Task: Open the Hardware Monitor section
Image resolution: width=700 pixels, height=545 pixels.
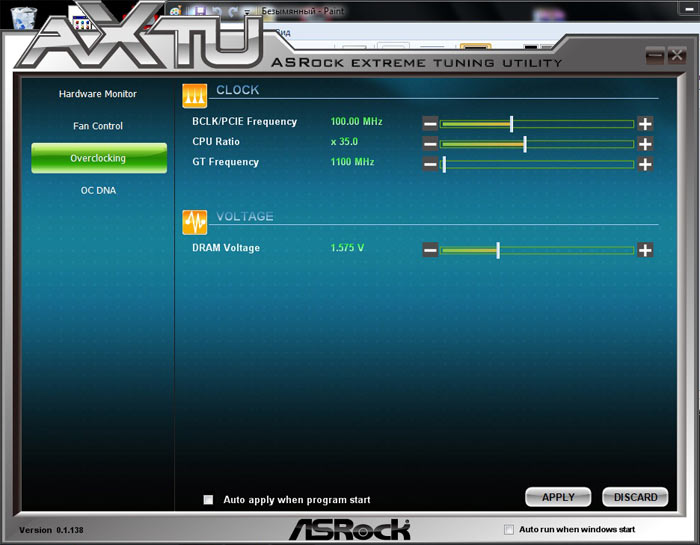Action: (x=98, y=94)
